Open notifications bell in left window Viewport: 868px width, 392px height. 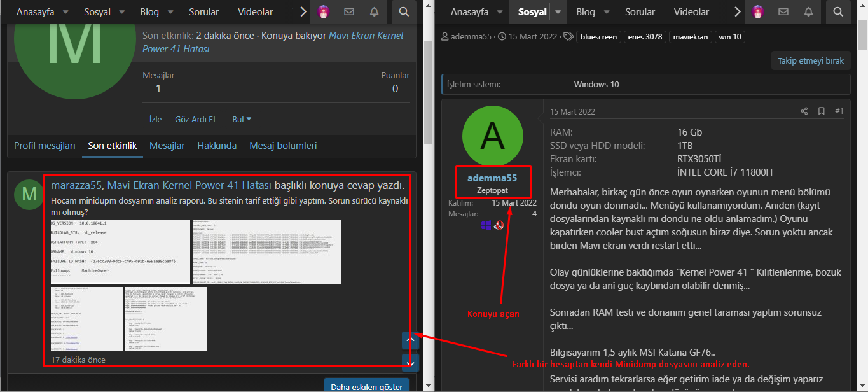[x=374, y=11]
